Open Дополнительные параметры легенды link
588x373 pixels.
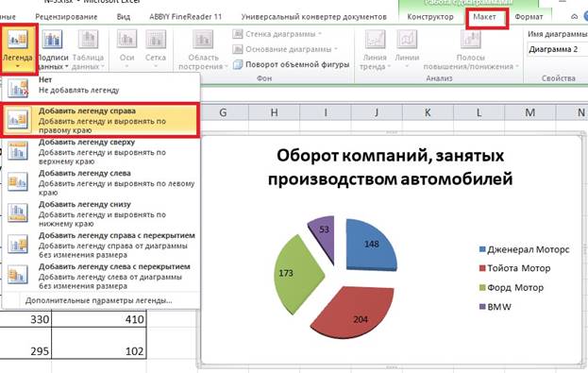(98, 300)
